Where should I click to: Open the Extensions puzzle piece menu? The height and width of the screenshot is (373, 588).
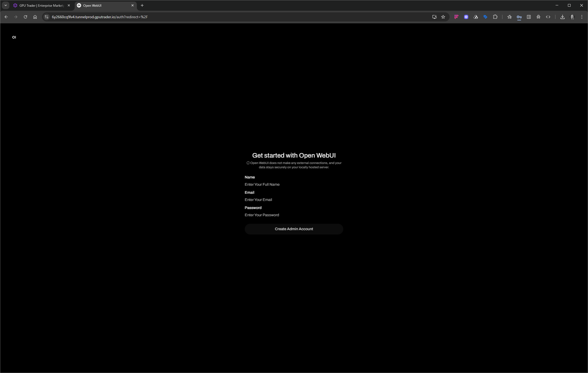pos(495,17)
